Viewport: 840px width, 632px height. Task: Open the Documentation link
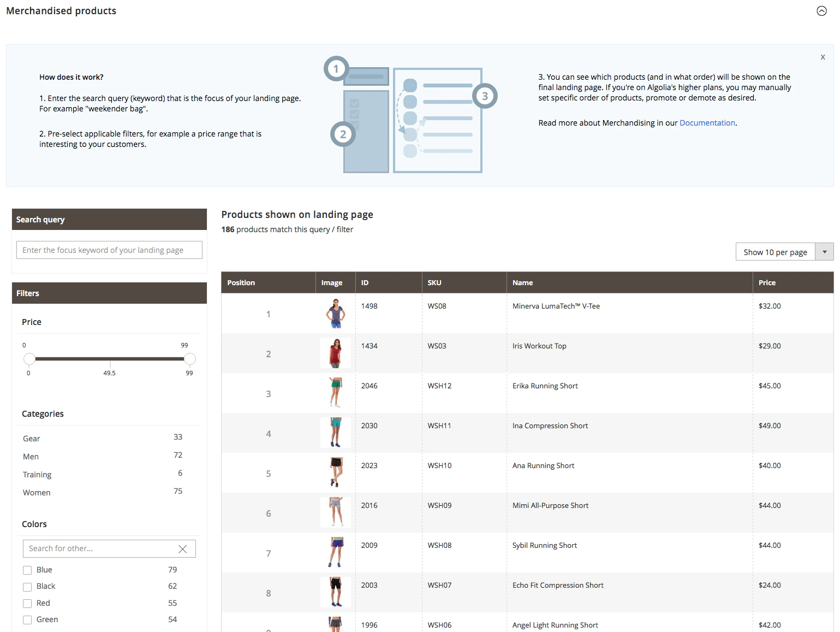click(x=707, y=123)
